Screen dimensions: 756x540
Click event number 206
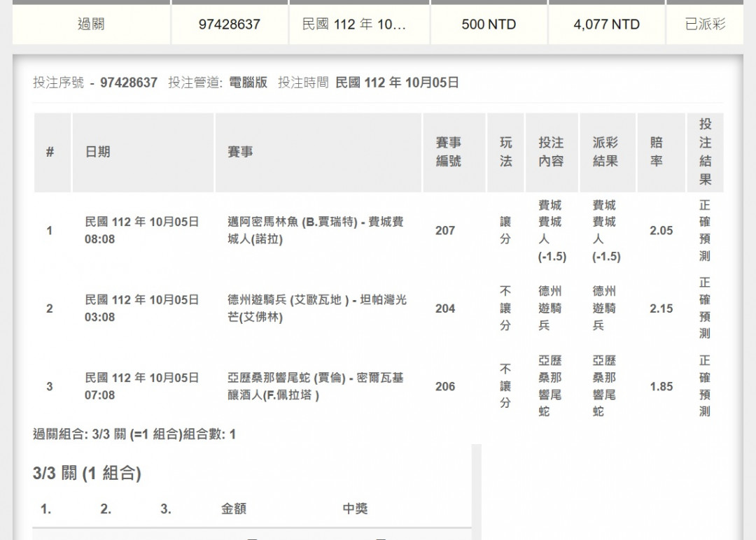[x=445, y=387]
